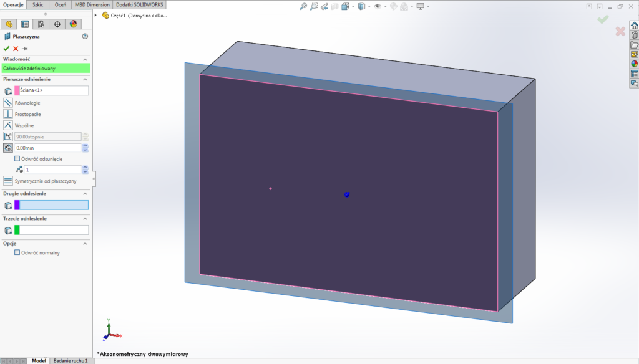
Task: Increase the offset value with the up stepper
Action: pos(85,145)
